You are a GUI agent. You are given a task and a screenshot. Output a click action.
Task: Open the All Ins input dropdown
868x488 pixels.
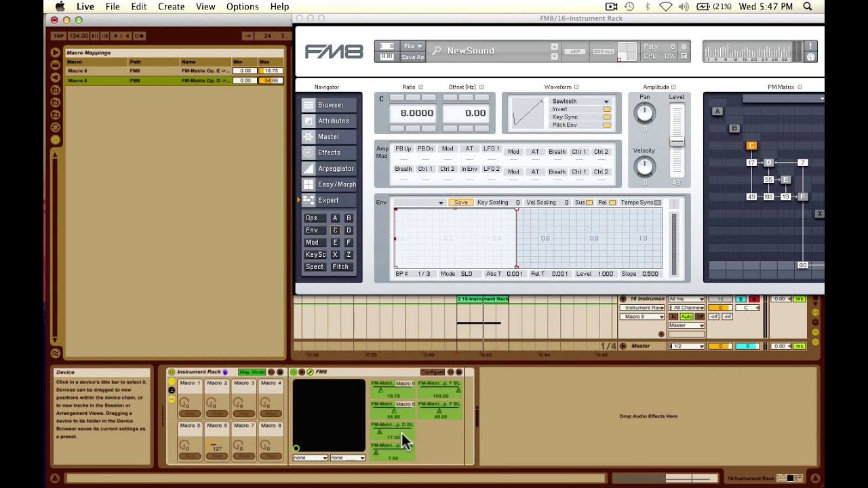click(x=686, y=299)
